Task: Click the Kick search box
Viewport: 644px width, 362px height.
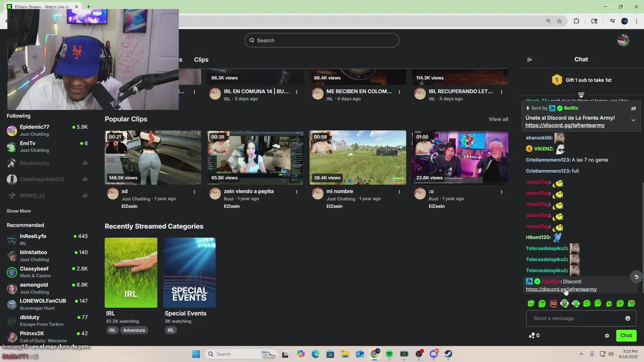Action: point(322,40)
